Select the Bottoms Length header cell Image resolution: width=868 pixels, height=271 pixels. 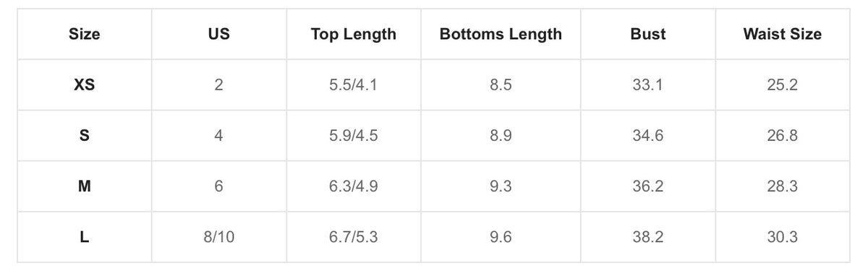[501, 35]
